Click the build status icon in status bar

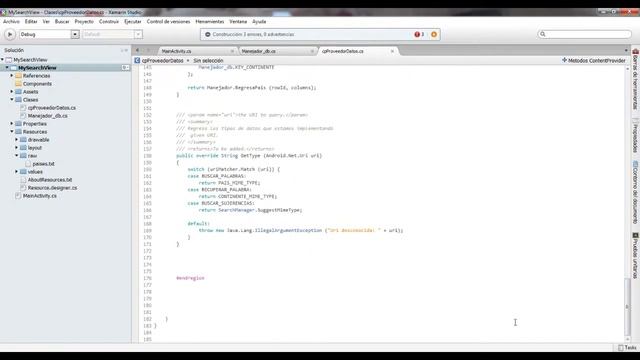[x=208, y=35]
